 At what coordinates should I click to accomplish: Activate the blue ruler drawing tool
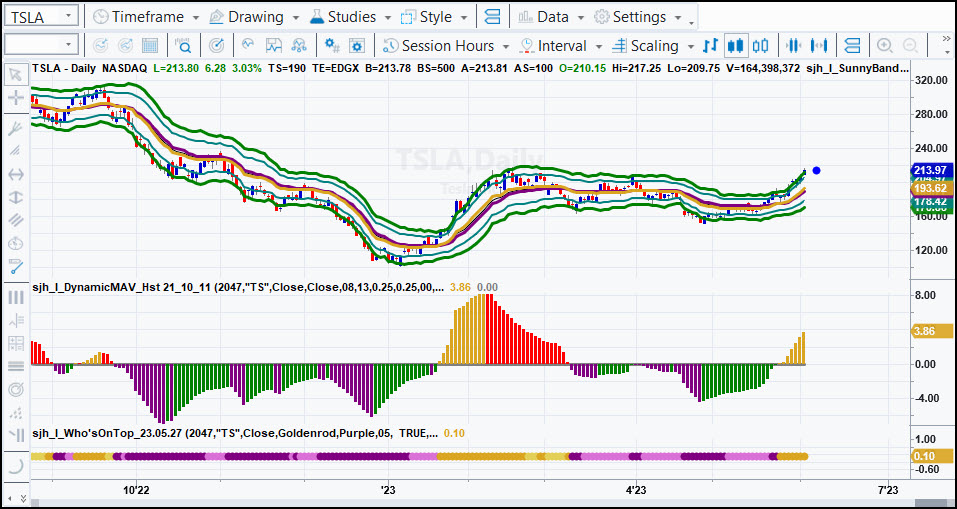pos(15,266)
